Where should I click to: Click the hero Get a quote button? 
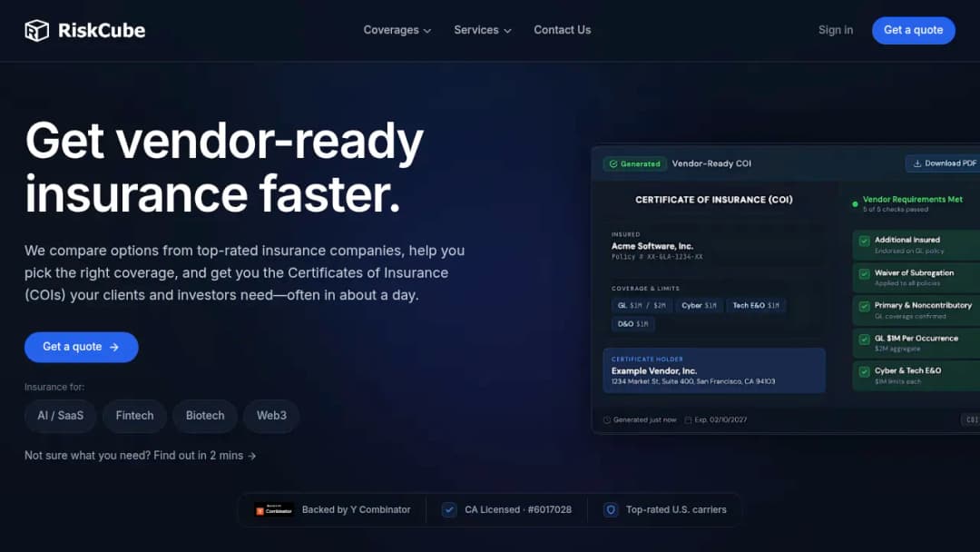tap(82, 347)
